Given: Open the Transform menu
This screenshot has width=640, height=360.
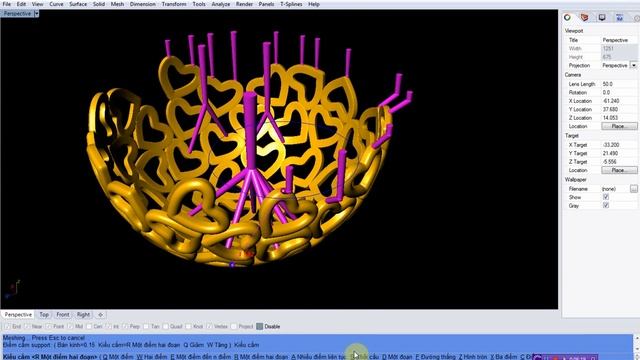Looking at the screenshot, I should pyautogui.click(x=174, y=4).
